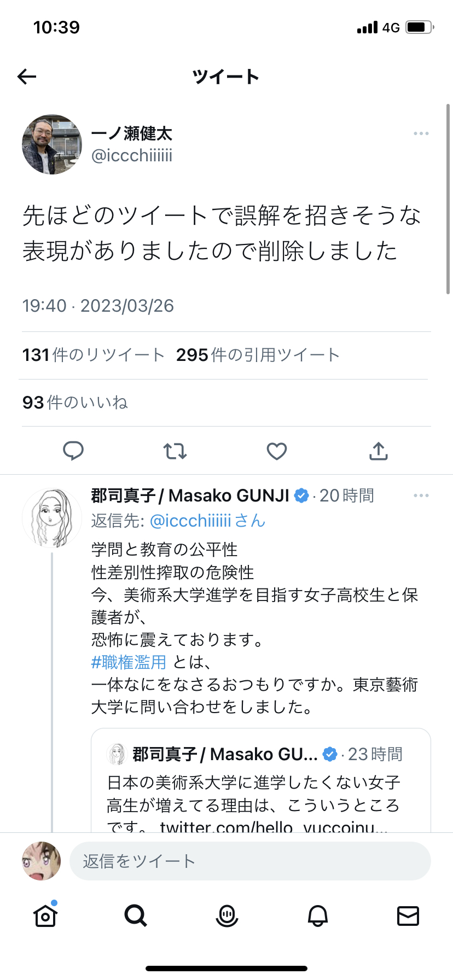
Task: Tap 一ノ瀬健太 profile avatar photo
Action: [52, 144]
